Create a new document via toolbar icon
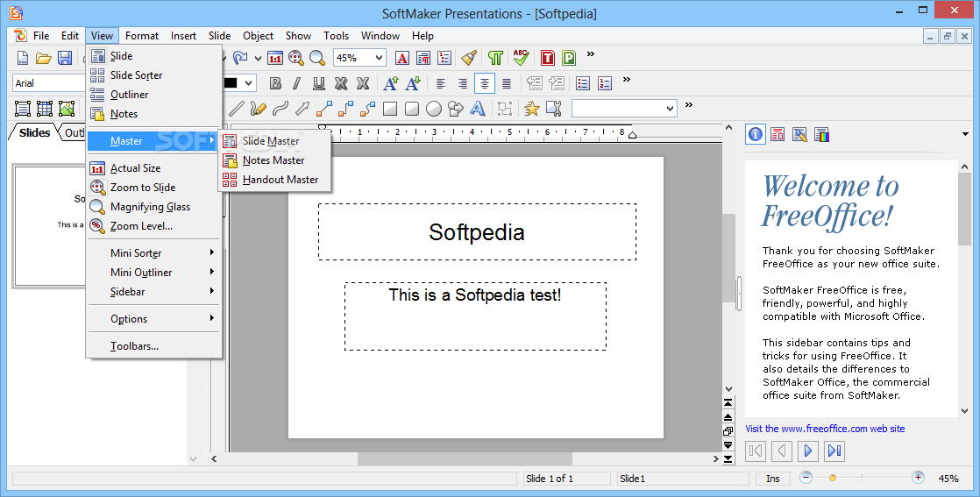The height and width of the screenshot is (497, 980). [23, 58]
